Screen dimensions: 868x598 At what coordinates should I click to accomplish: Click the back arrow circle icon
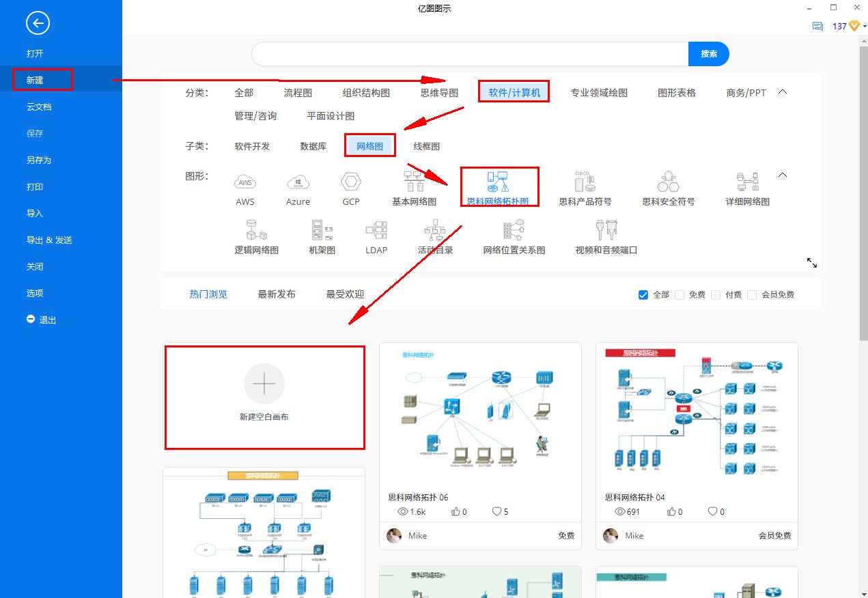[x=38, y=23]
